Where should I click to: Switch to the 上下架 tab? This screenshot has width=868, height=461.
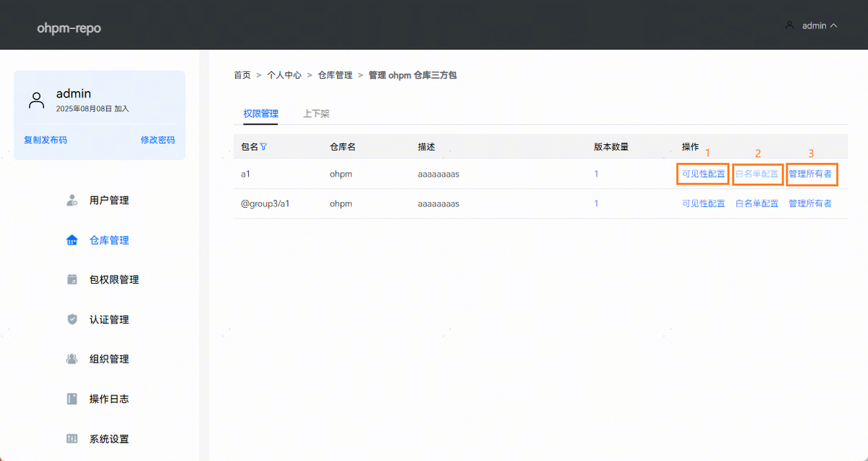316,114
